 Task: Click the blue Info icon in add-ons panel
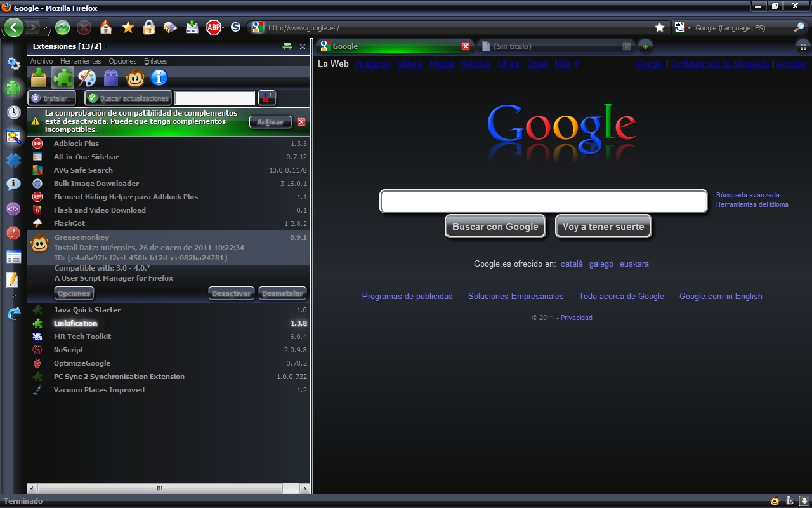point(159,77)
